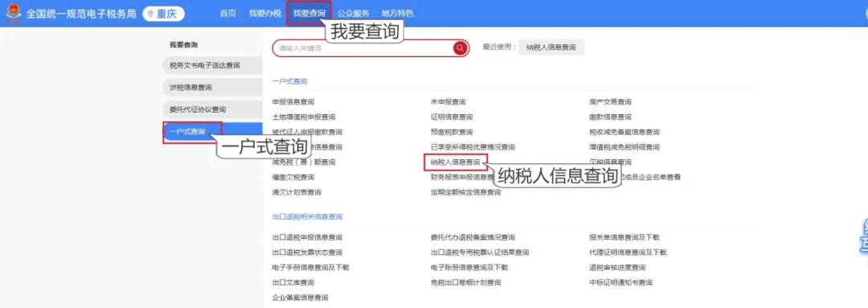Select 税务文书电子送达查询 in sidebar
The height and width of the screenshot is (308, 868).
(211, 65)
